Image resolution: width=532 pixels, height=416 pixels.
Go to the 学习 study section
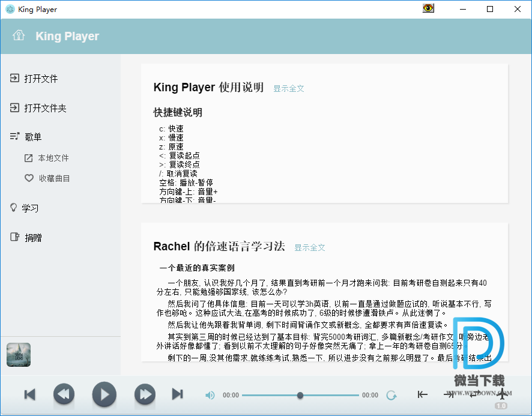point(24,208)
